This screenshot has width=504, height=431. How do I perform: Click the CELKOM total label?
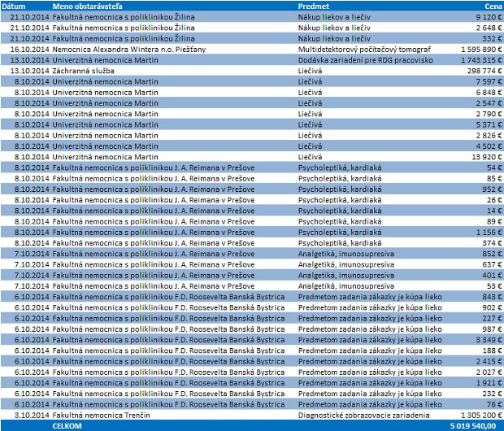point(67,426)
